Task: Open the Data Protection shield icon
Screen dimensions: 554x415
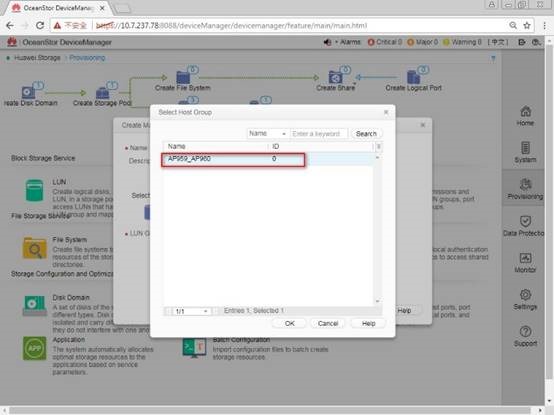Action: pos(525,221)
